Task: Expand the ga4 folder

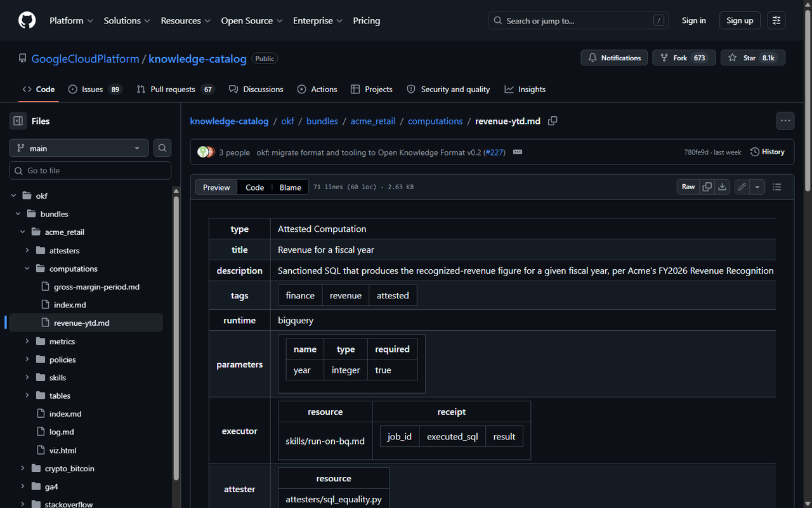Action: [x=23, y=486]
